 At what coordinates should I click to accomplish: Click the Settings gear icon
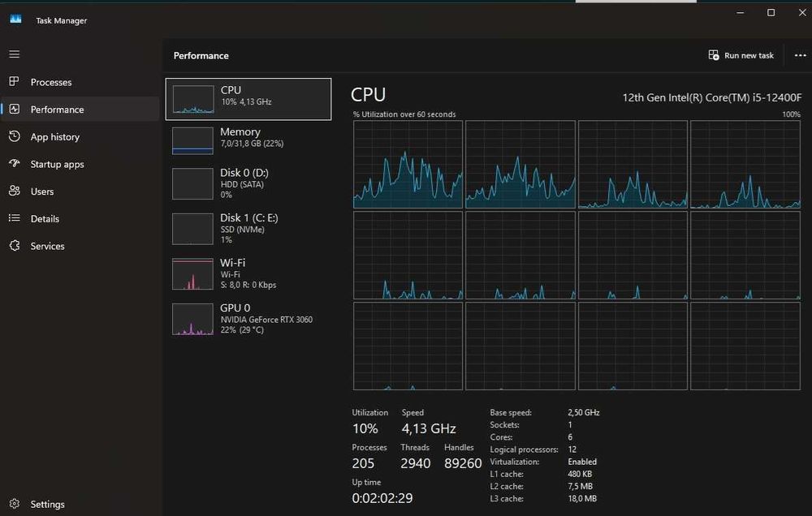[15, 504]
